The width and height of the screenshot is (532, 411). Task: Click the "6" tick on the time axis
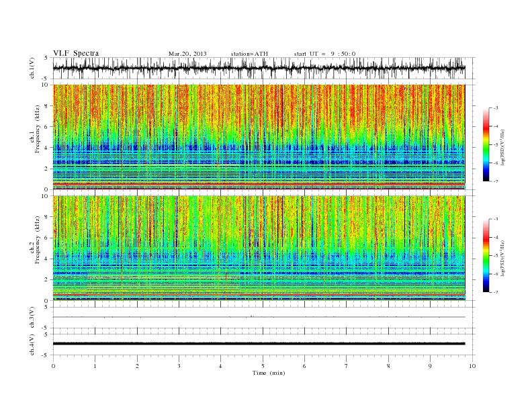pyautogui.click(x=304, y=366)
